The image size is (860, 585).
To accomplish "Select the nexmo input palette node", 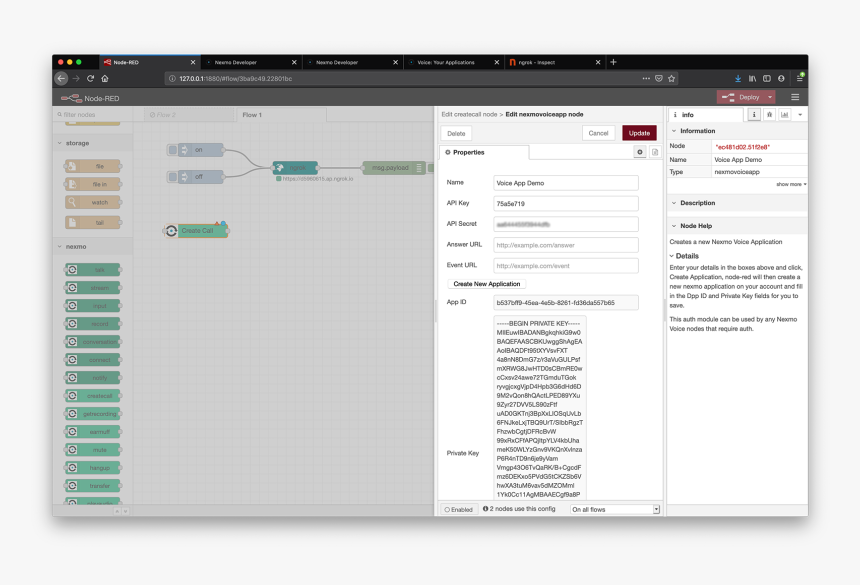I will [93, 306].
